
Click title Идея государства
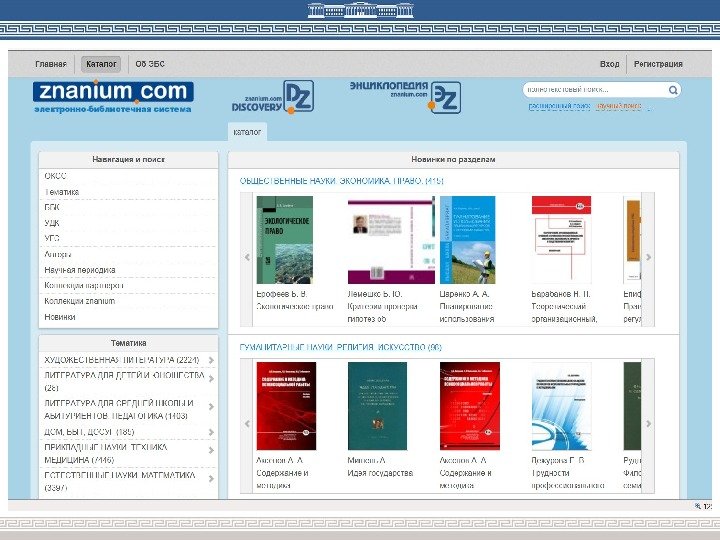pyautogui.click(x=380, y=473)
